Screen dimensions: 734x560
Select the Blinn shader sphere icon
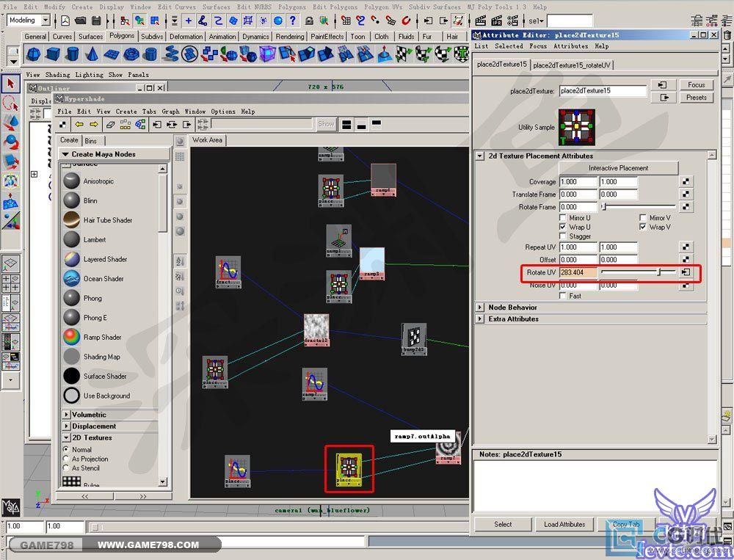pos(72,200)
